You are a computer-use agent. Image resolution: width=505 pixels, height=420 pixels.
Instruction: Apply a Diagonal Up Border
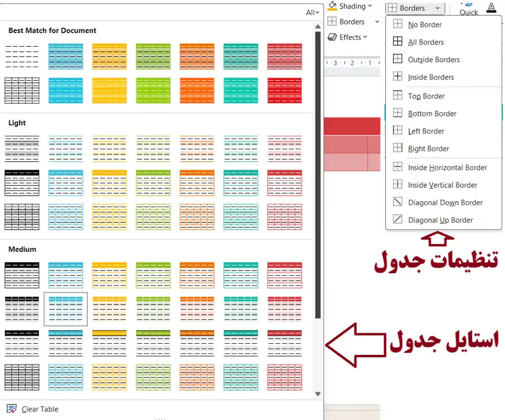coord(442,220)
